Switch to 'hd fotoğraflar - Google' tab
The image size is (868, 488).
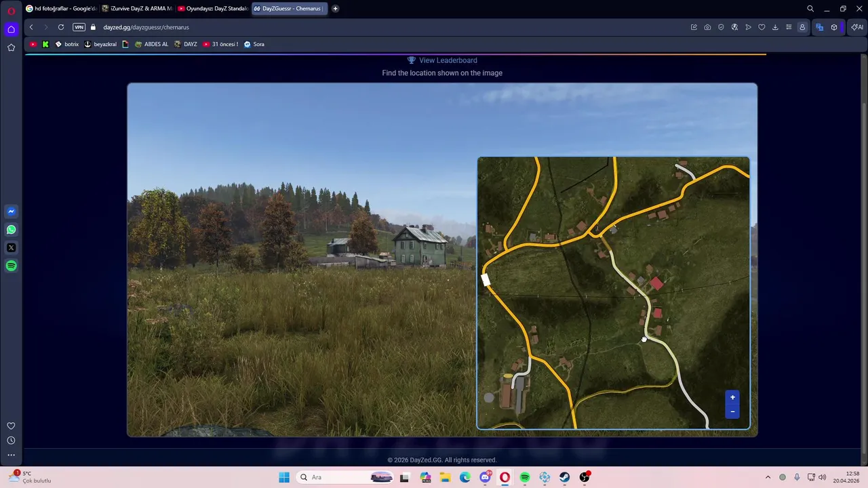point(60,9)
